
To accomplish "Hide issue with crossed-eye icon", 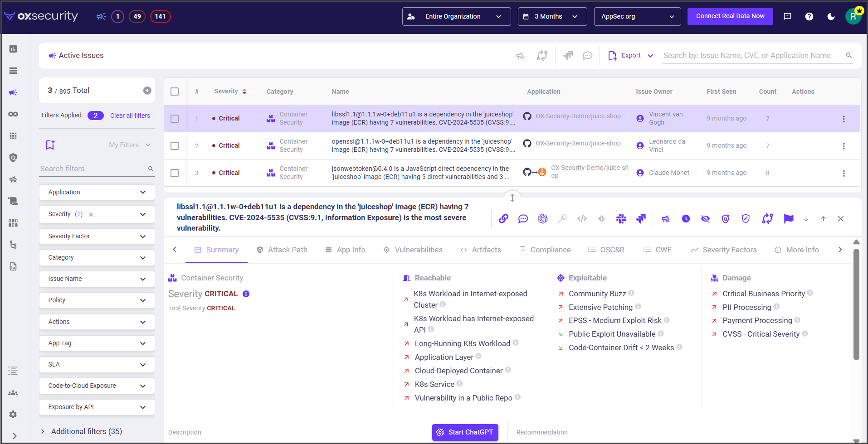I will click(705, 219).
